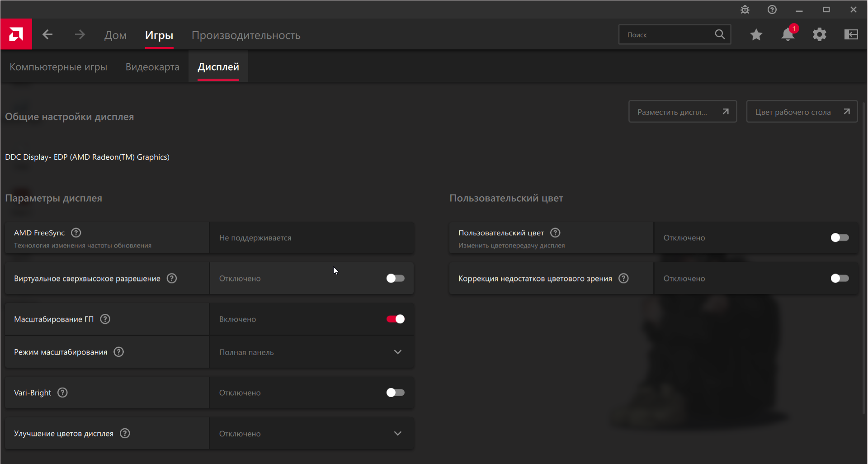Open the Дом tab
The width and height of the screenshot is (868, 464).
click(115, 35)
